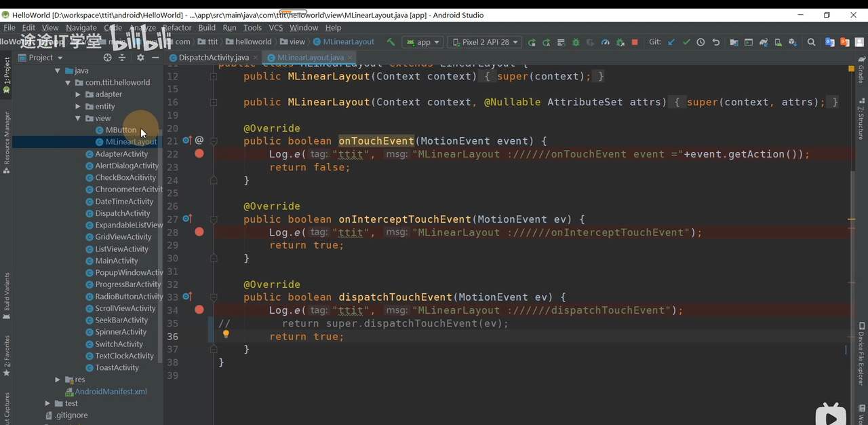Click the Make Project hammer icon

[391, 42]
